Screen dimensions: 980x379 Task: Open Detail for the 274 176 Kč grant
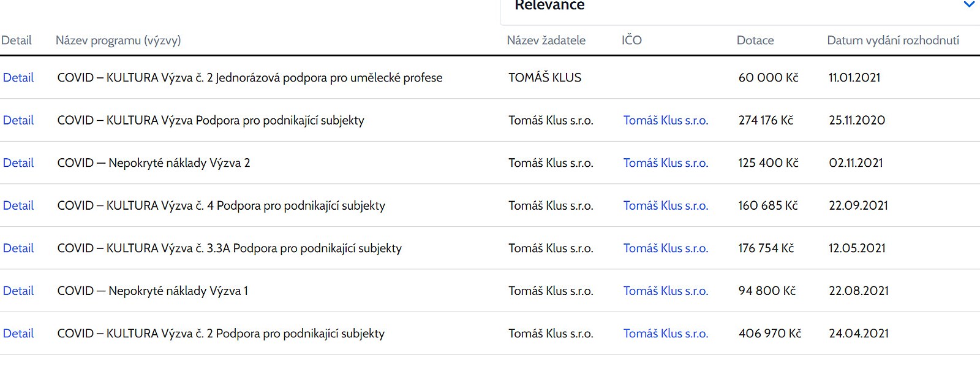point(18,120)
